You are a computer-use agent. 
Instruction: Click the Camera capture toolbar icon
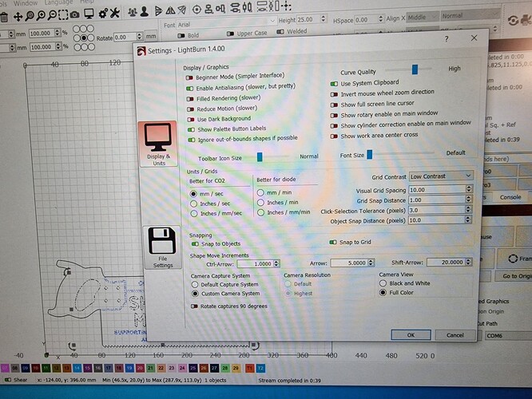click(x=74, y=14)
